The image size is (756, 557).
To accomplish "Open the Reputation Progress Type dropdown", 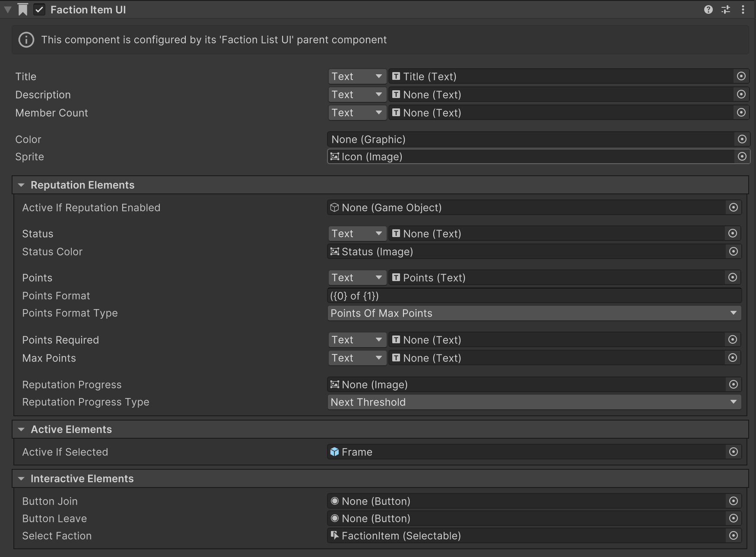I will [534, 402].
